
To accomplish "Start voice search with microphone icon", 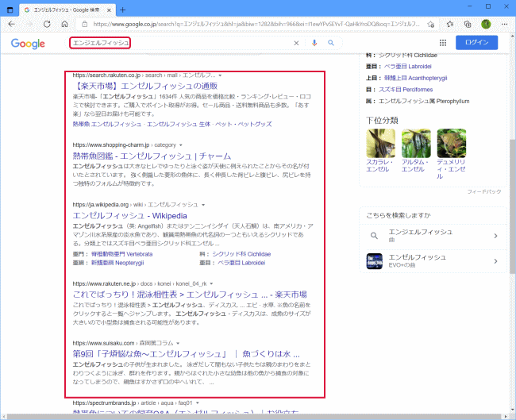I will [314, 43].
